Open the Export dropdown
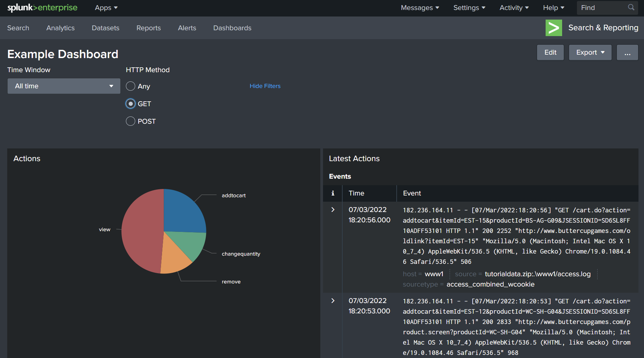 [590, 52]
